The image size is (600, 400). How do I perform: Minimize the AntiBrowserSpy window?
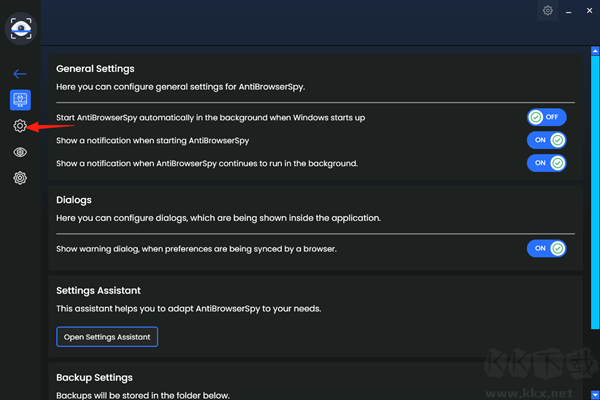pos(570,11)
